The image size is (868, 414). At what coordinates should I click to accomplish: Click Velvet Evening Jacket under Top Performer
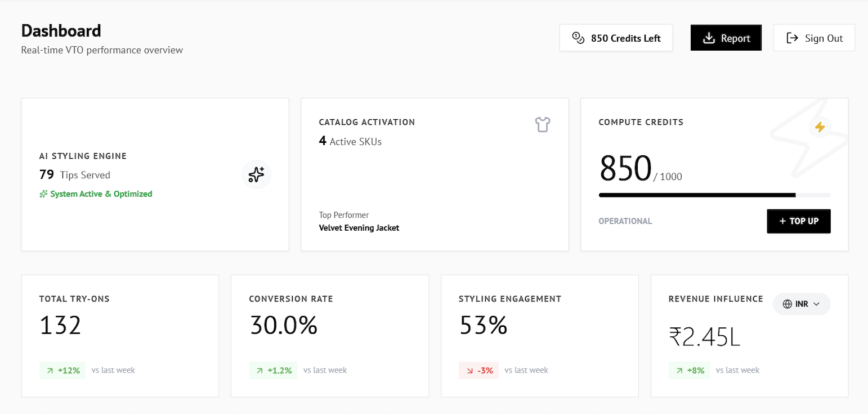pyautogui.click(x=359, y=228)
